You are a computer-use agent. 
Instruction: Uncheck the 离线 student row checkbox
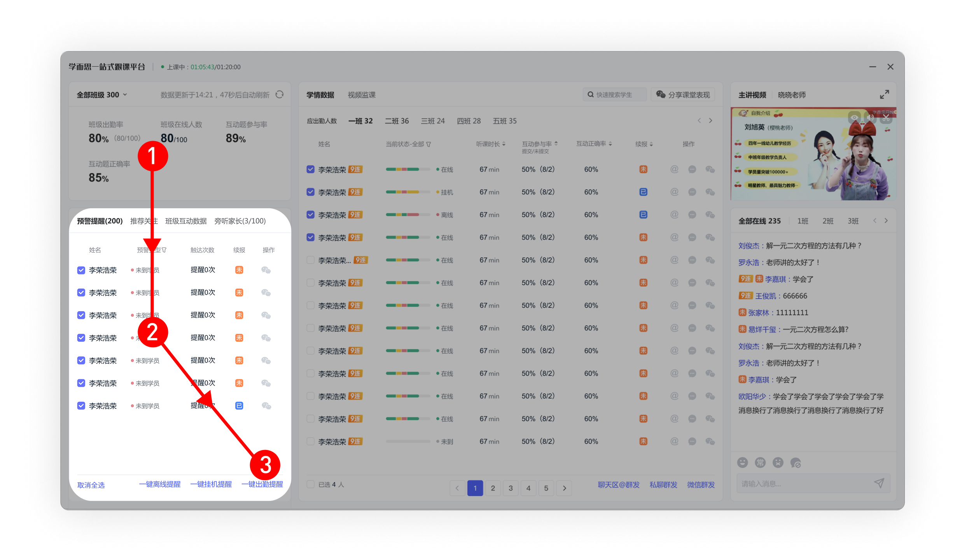coord(310,215)
